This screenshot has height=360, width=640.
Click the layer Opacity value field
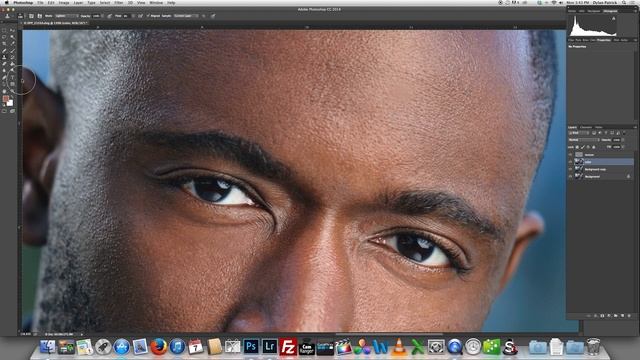(617, 140)
